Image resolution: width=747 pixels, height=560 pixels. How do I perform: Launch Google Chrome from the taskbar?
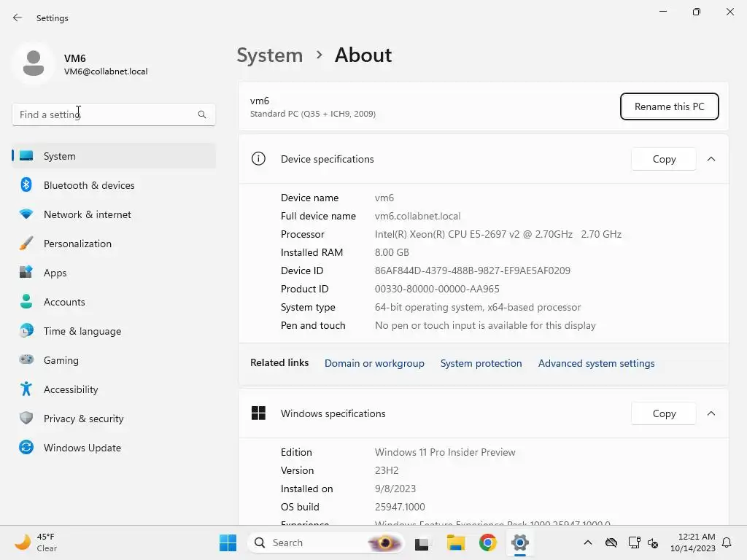(x=487, y=542)
